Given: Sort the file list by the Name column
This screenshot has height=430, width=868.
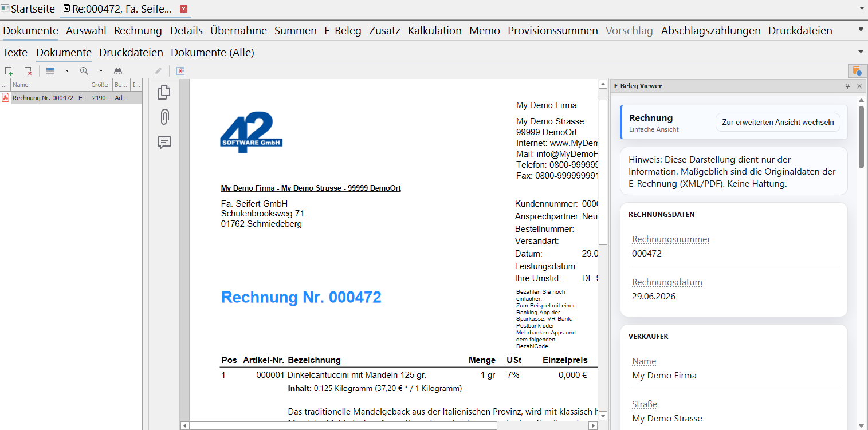Looking at the screenshot, I should point(50,85).
